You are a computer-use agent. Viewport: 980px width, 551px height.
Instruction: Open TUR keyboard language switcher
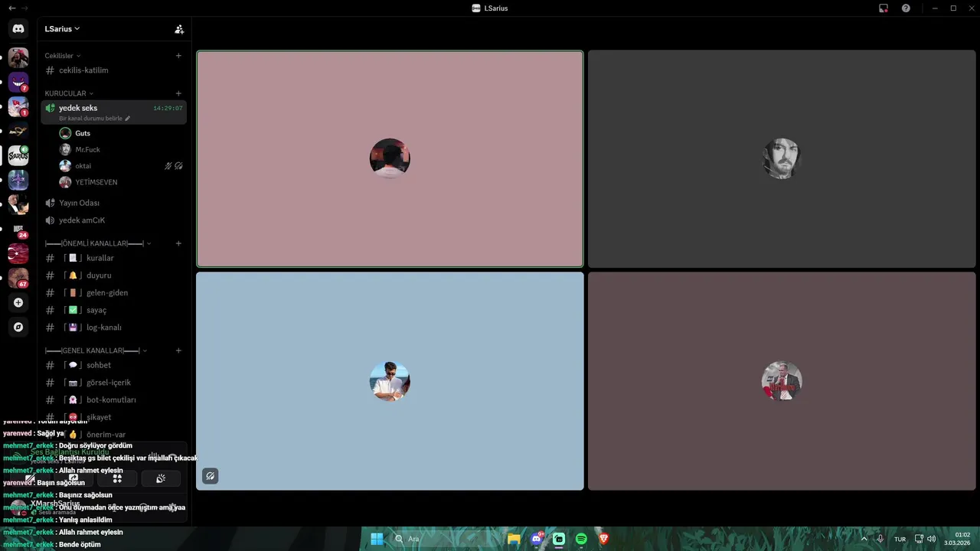coord(900,539)
